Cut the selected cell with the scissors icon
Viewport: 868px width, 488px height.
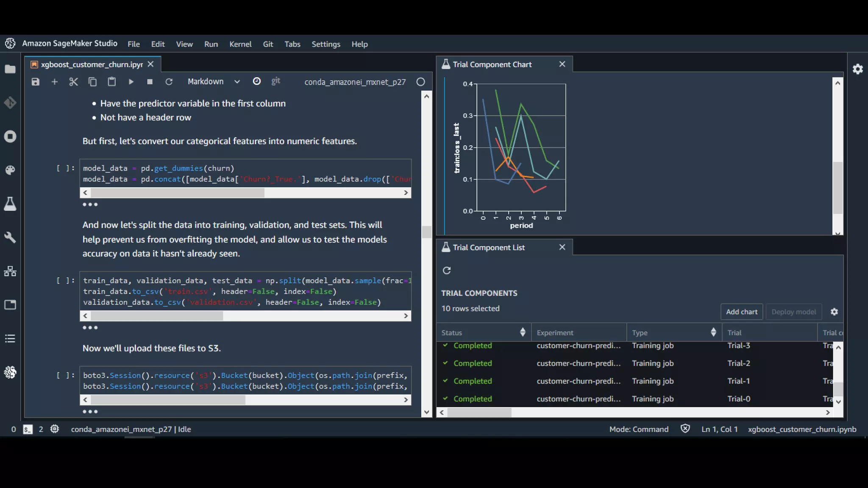point(73,82)
